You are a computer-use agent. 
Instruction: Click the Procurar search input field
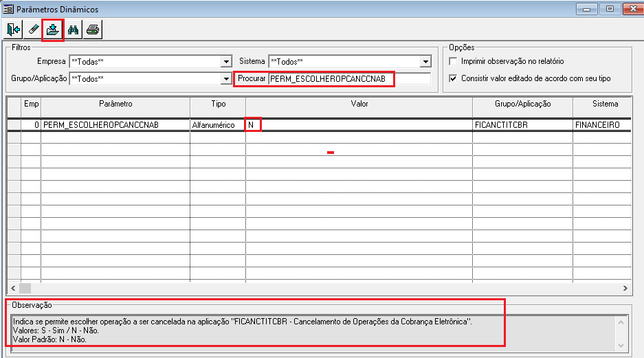click(x=350, y=79)
